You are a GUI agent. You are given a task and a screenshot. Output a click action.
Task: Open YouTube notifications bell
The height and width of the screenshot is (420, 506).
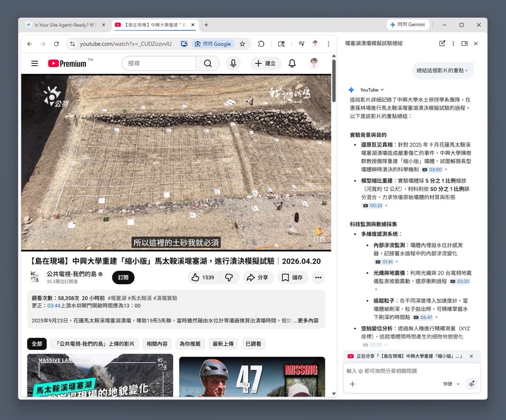point(292,63)
